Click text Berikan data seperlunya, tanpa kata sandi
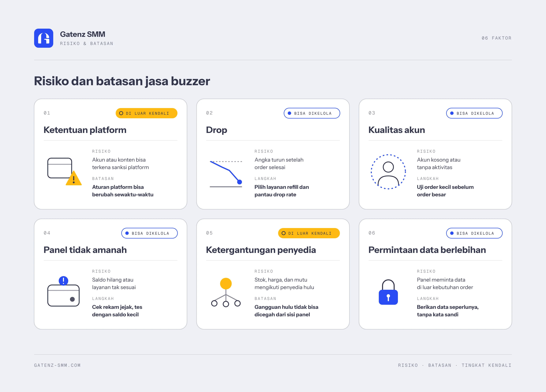 448,311
